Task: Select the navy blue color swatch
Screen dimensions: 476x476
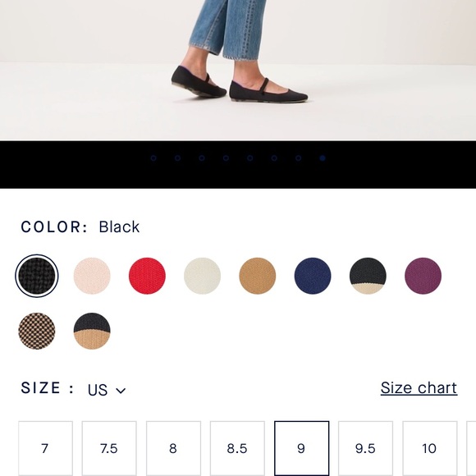Action: (313, 276)
